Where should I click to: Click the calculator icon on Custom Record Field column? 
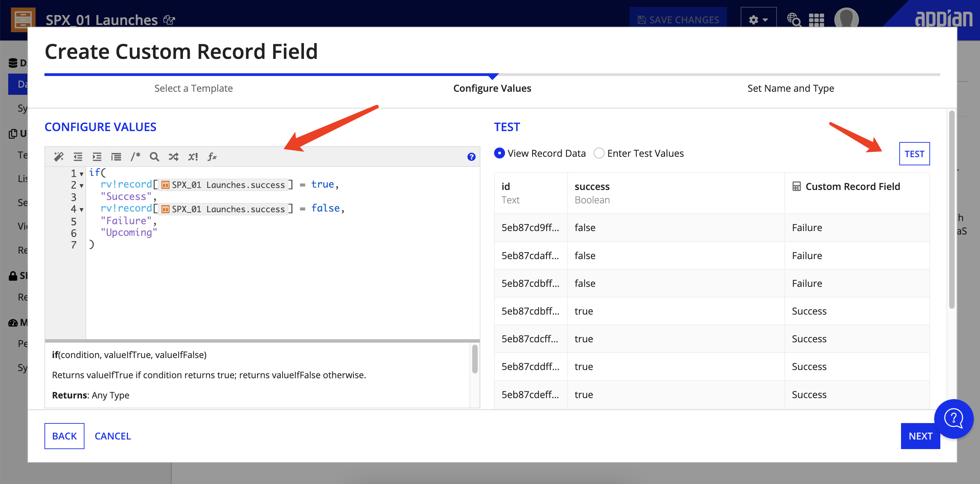click(x=797, y=186)
